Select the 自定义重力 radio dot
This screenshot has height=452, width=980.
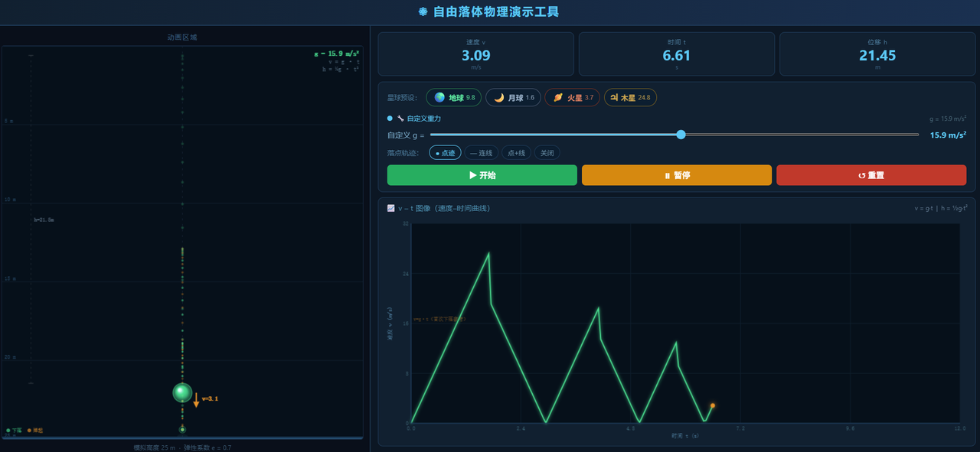(x=390, y=119)
